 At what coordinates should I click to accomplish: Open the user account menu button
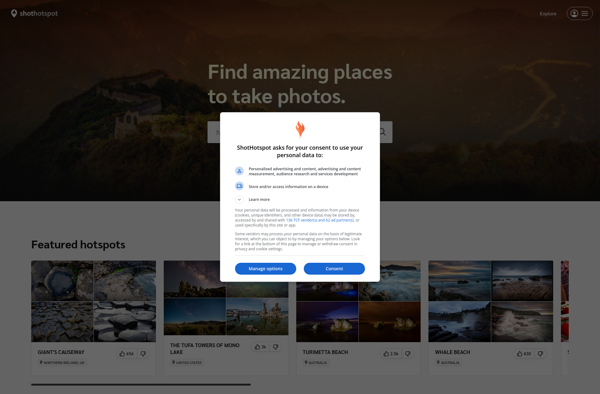579,13
